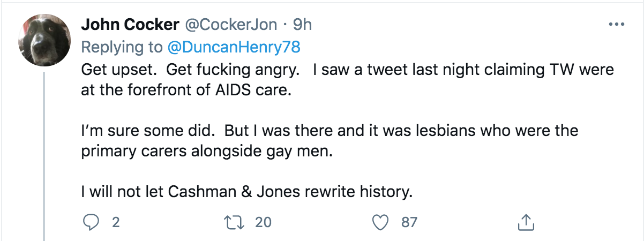644x241 pixels.
Task: Click the 'primary carers alongside gay men' line
Action: [207, 152]
